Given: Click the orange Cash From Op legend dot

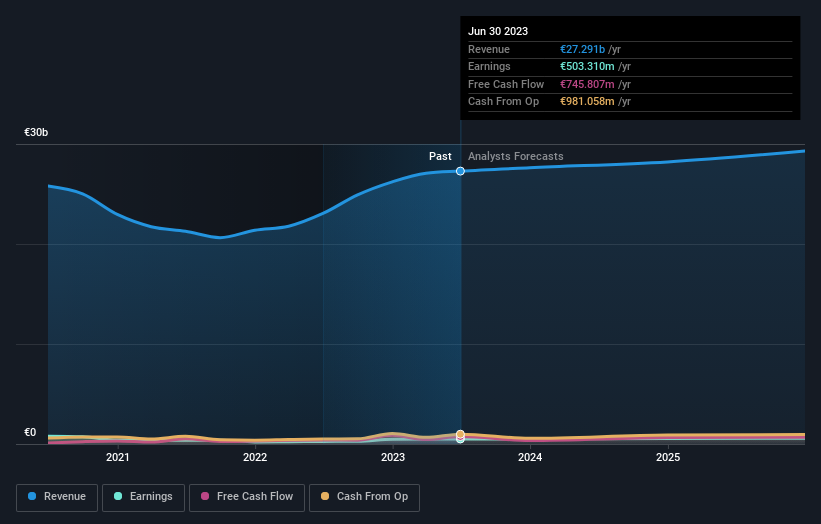Looking at the screenshot, I should pyautogui.click(x=325, y=496).
